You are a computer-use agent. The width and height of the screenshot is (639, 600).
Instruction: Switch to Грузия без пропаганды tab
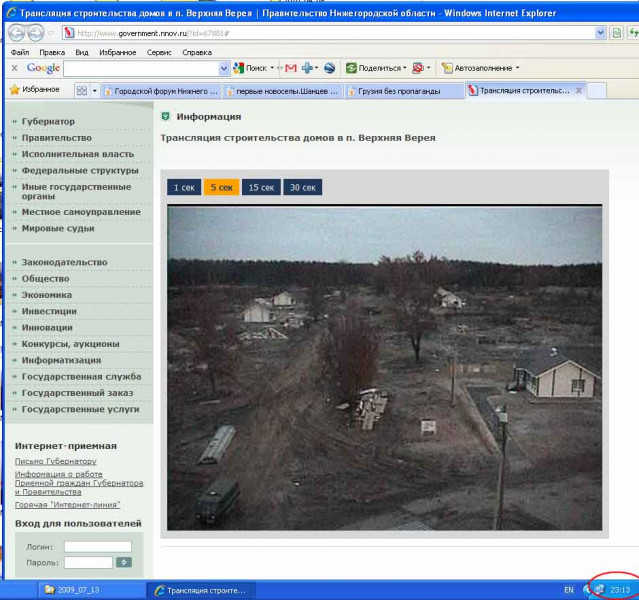405,91
